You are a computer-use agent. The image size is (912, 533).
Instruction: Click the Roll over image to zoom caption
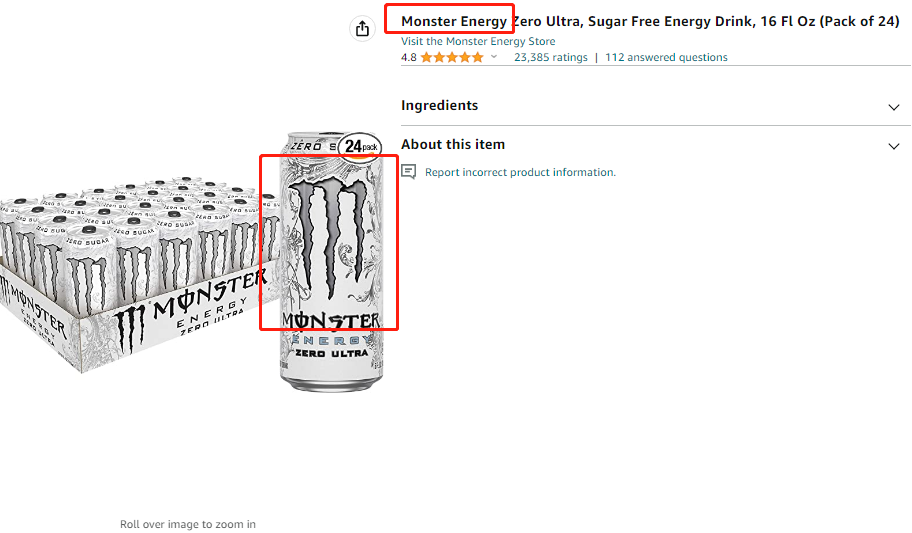tap(188, 524)
